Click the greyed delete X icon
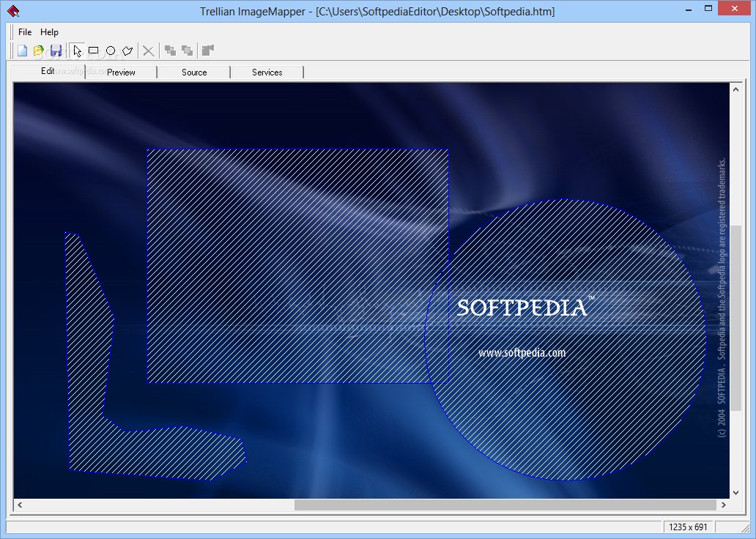This screenshot has height=539, width=756. click(x=149, y=51)
